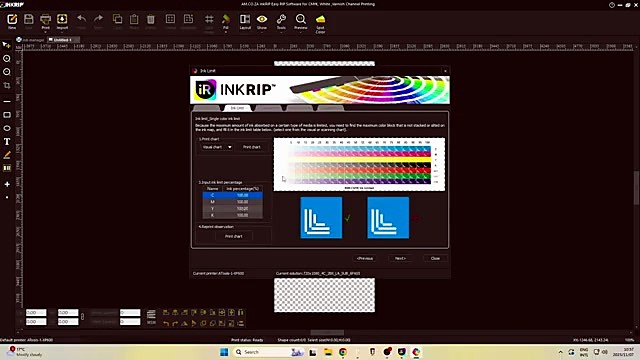Viewport: 640px width, 360px height.
Task: Expand the Print toolbar dropdown arrow
Action: coord(45,32)
